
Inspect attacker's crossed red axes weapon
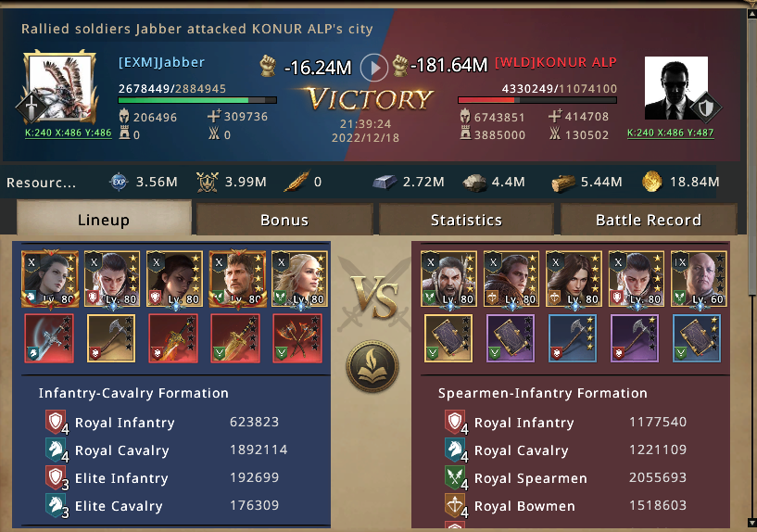pos(297,338)
